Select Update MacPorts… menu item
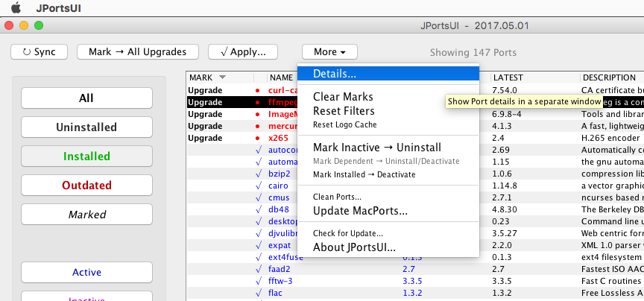The height and width of the screenshot is (301, 644). click(x=360, y=211)
